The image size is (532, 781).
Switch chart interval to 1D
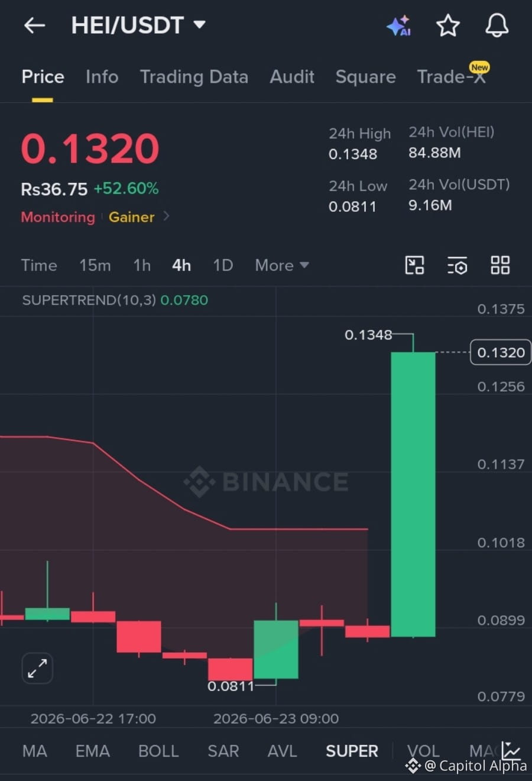coord(223,265)
